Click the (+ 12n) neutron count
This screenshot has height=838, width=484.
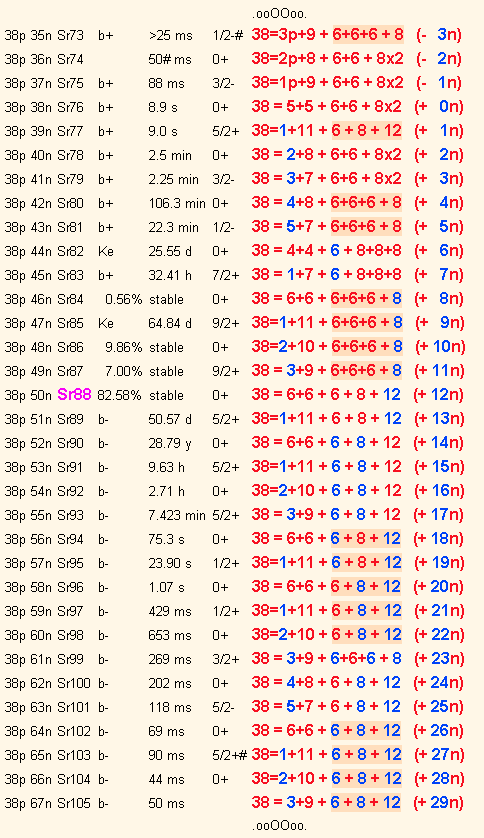point(439,395)
